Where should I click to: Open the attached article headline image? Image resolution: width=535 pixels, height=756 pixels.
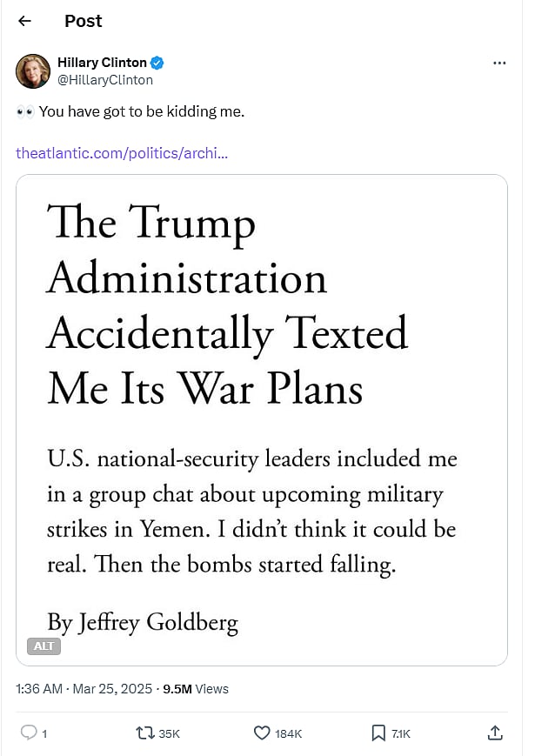click(262, 420)
